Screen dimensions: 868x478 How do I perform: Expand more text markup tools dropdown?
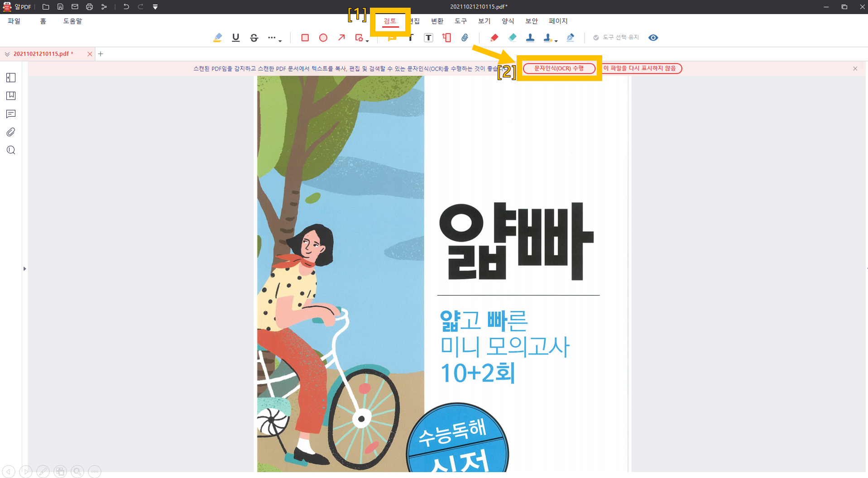click(274, 38)
